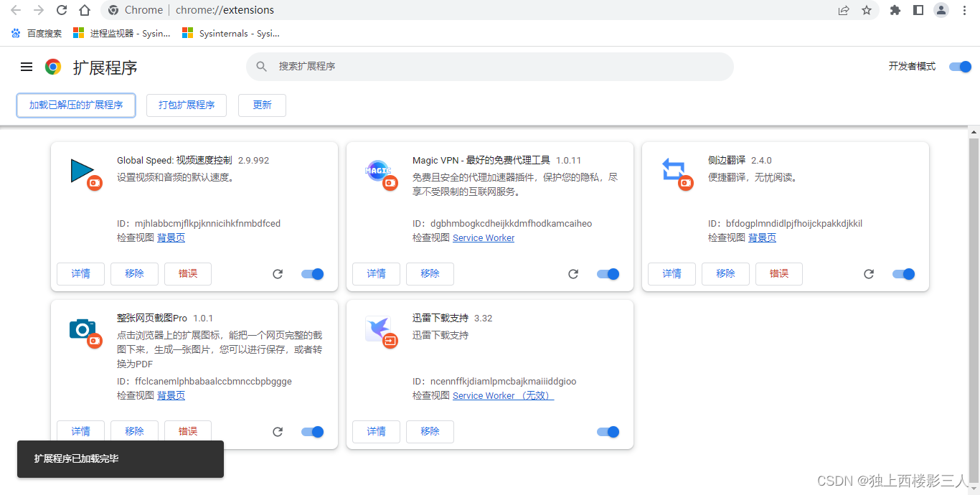Click the 更新 button
The height and width of the screenshot is (495, 980).
click(x=262, y=105)
